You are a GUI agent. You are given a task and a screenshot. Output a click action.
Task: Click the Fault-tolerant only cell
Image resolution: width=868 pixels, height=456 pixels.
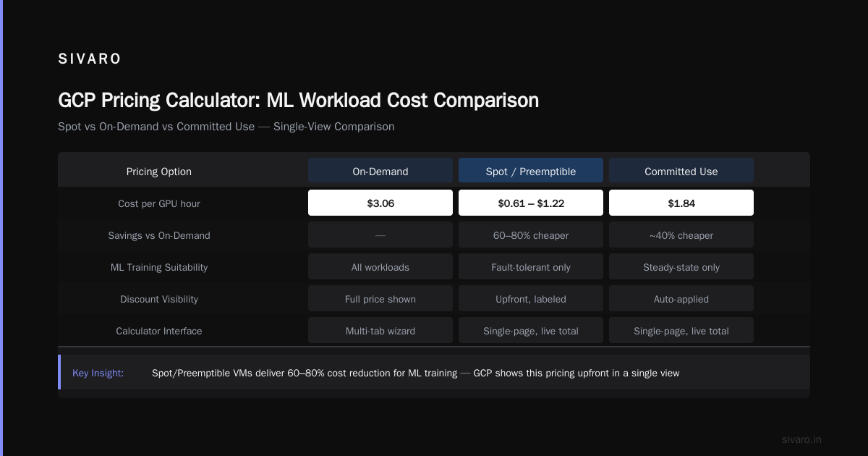(x=531, y=267)
